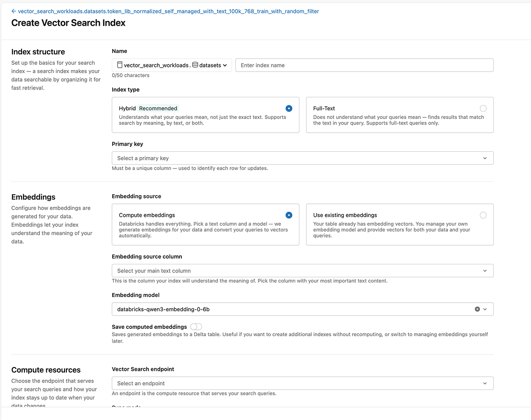Open the catalog and schema selector dropdown
Viewport: 531px width, 420px height.
(x=172, y=65)
